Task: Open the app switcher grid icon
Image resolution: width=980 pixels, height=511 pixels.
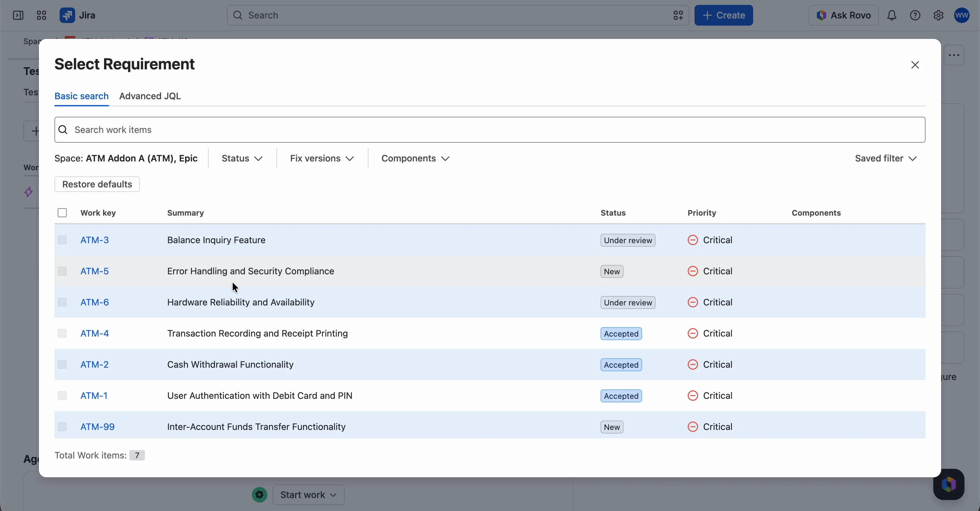Action: [41, 15]
